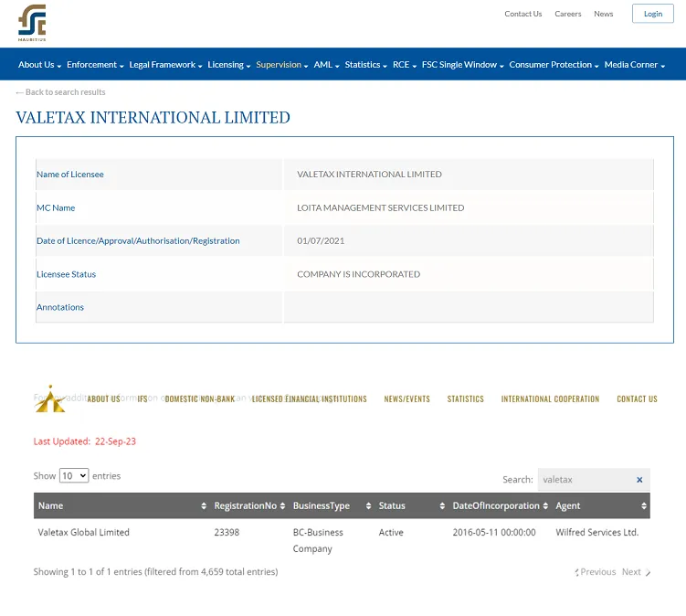
Task: Sort table by Agent column arrows
Action: point(644,506)
